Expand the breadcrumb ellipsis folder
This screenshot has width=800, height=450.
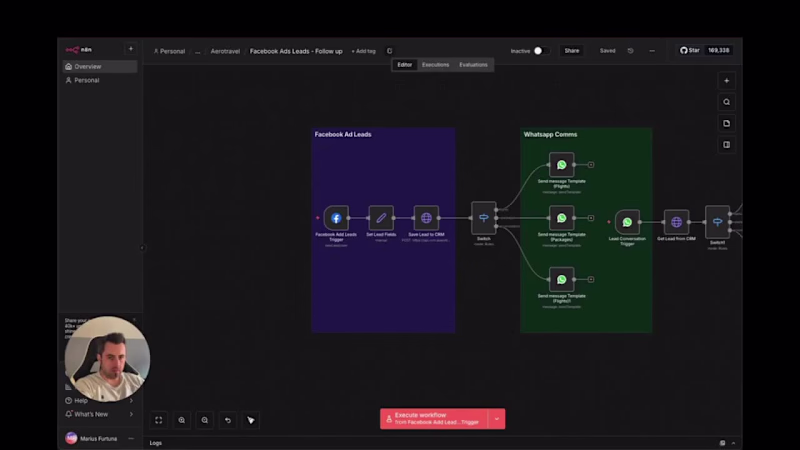click(197, 51)
